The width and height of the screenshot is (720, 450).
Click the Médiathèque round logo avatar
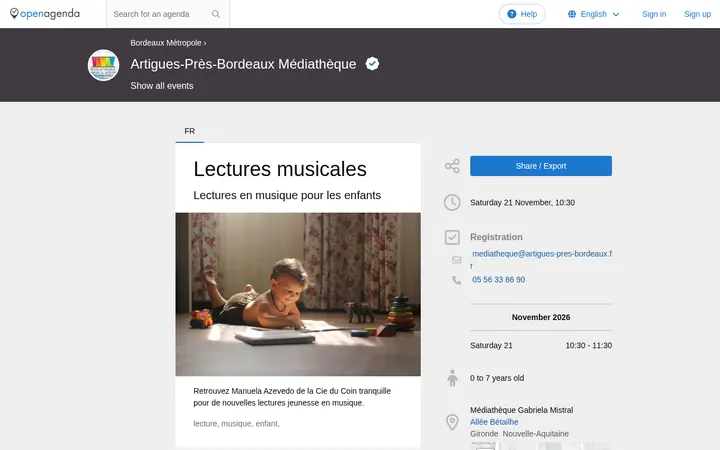coord(103,65)
